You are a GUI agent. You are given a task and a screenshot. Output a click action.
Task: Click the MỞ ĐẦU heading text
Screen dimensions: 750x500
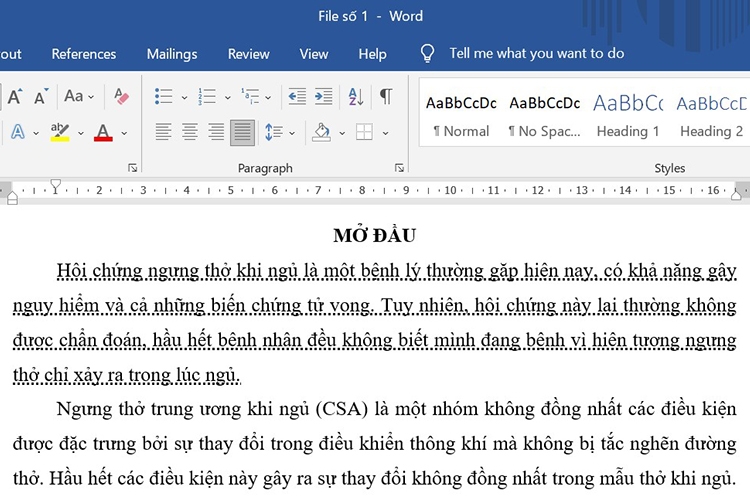375,235
